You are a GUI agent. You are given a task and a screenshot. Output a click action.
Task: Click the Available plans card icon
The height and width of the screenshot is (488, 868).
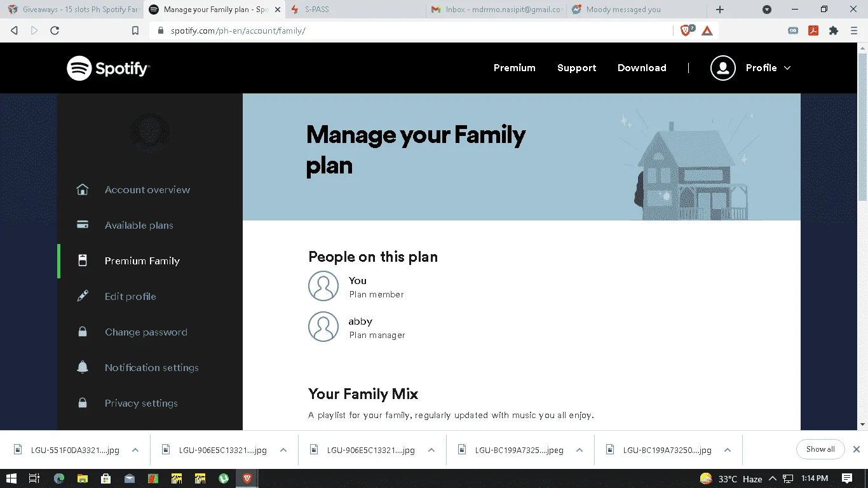pos(83,225)
